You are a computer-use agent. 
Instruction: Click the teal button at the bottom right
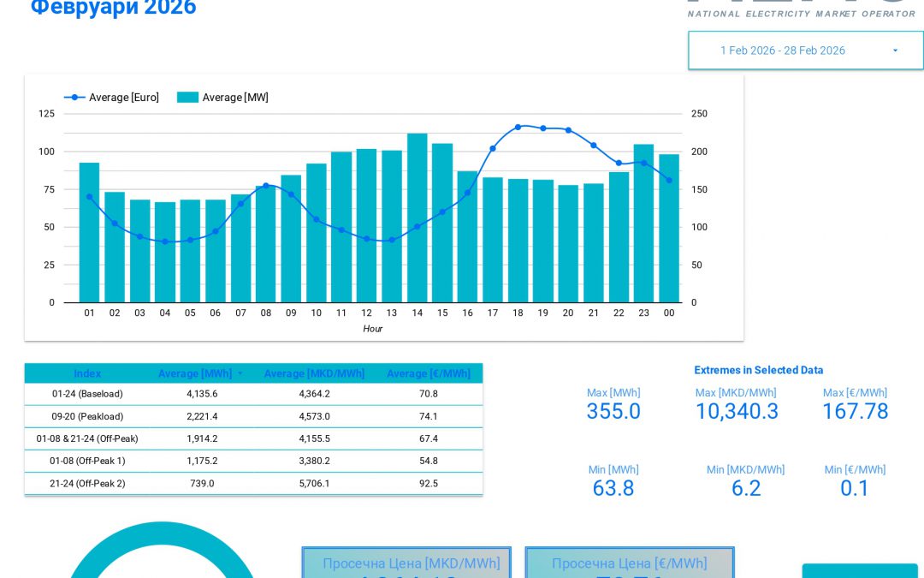coord(861,572)
